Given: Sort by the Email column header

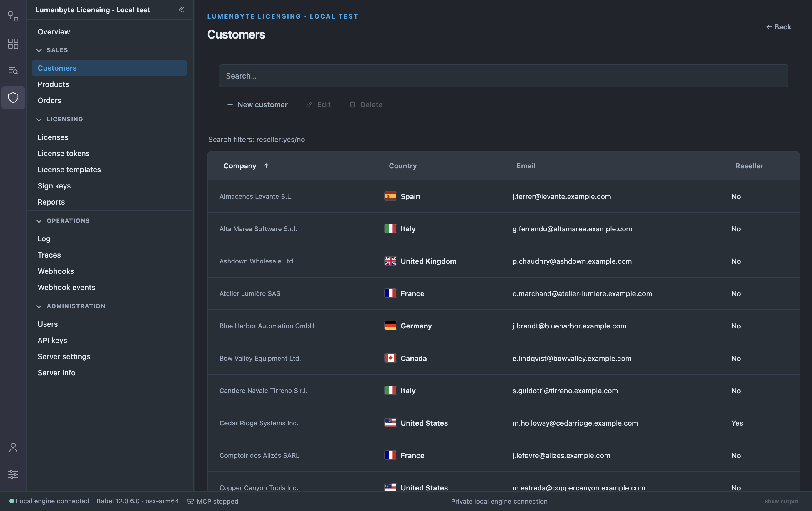Looking at the screenshot, I should point(526,166).
